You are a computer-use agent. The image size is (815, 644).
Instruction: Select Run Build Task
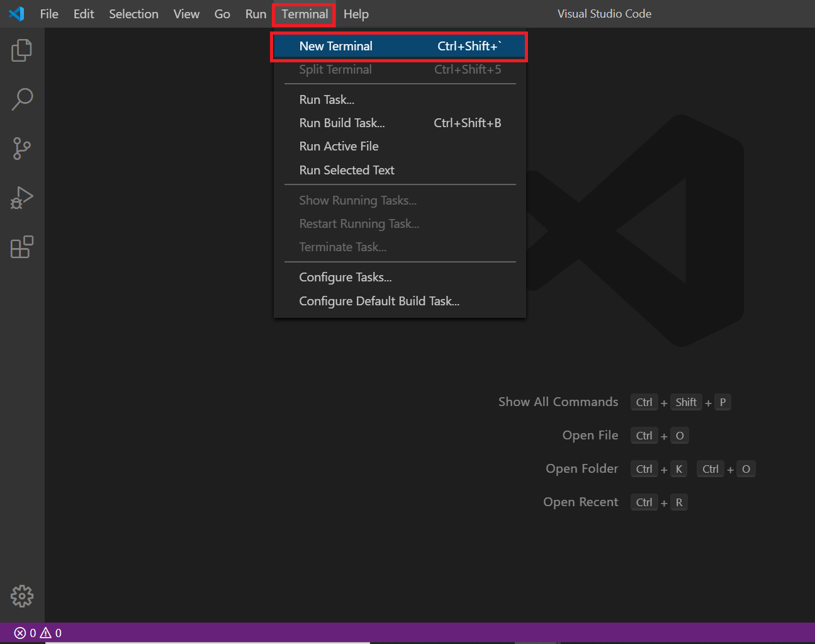click(x=342, y=123)
